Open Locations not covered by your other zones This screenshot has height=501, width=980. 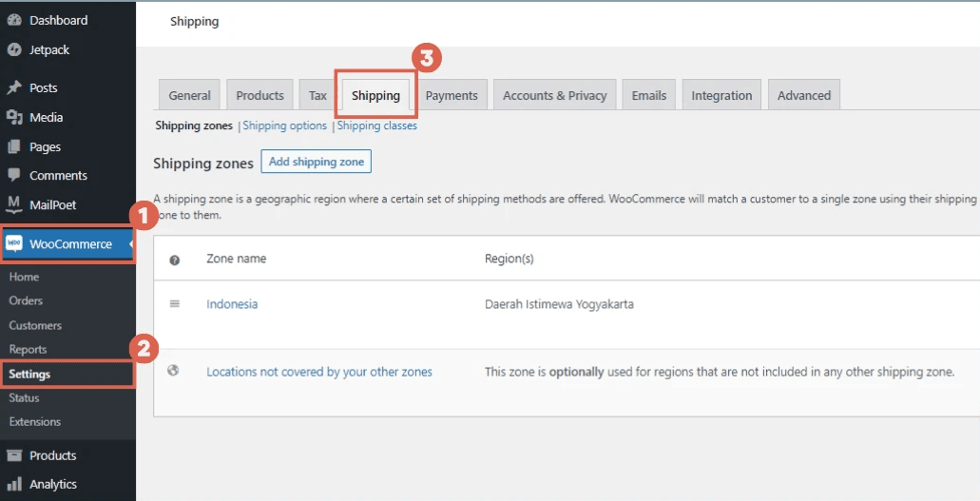point(319,372)
